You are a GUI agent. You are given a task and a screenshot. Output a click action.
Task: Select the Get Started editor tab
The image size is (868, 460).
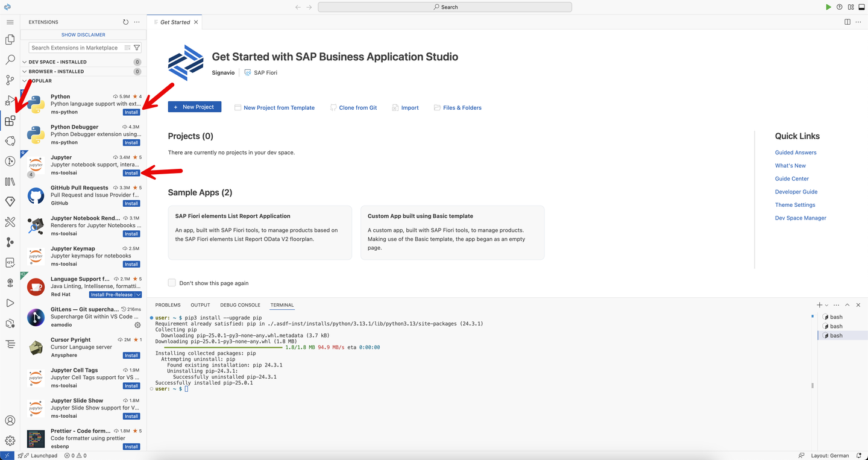pos(175,22)
